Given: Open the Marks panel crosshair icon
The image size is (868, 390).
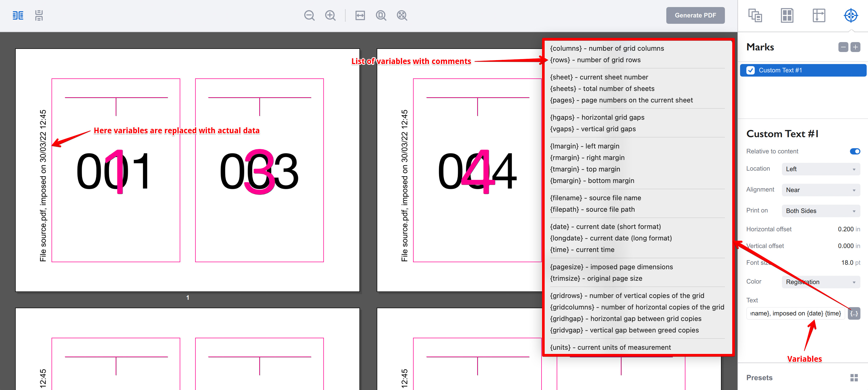Looking at the screenshot, I should coord(851,15).
